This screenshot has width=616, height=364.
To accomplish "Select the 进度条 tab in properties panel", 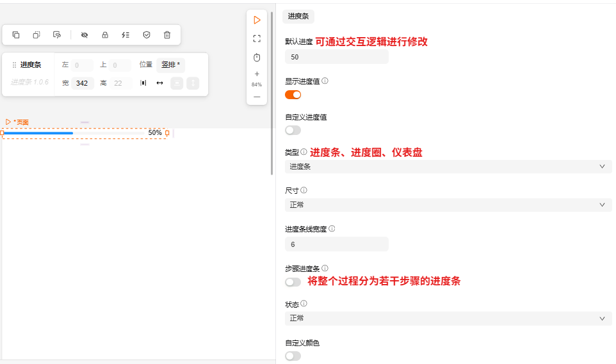I will click(298, 16).
